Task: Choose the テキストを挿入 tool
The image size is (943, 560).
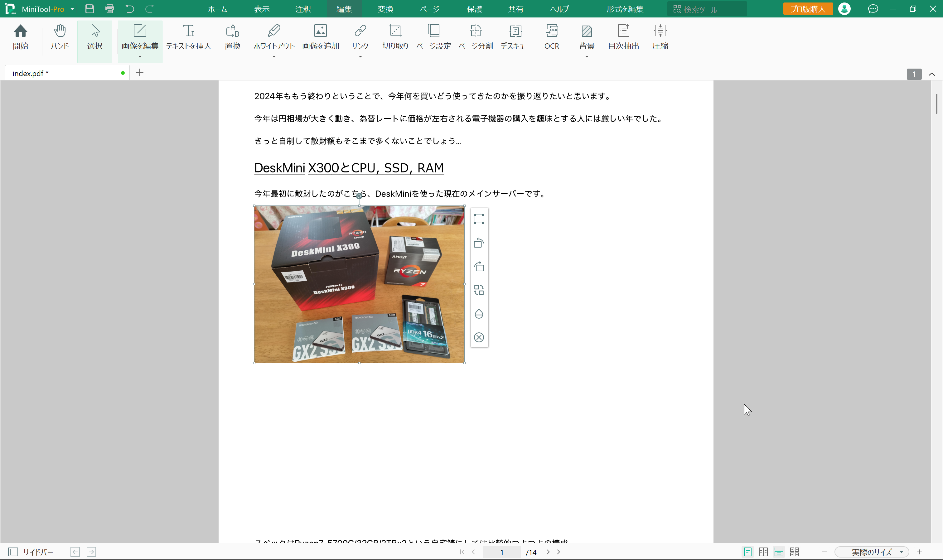Action: click(188, 37)
